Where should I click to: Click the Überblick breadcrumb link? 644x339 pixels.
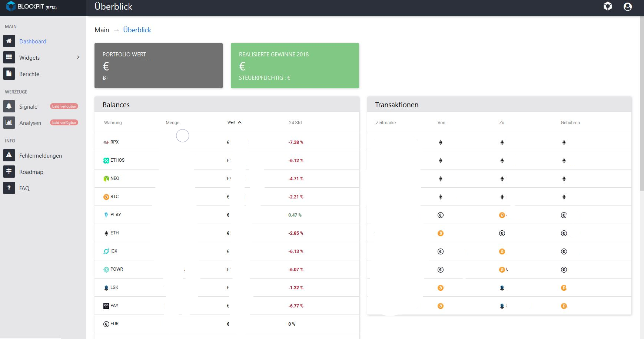pyautogui.click(x=137, y=30)
